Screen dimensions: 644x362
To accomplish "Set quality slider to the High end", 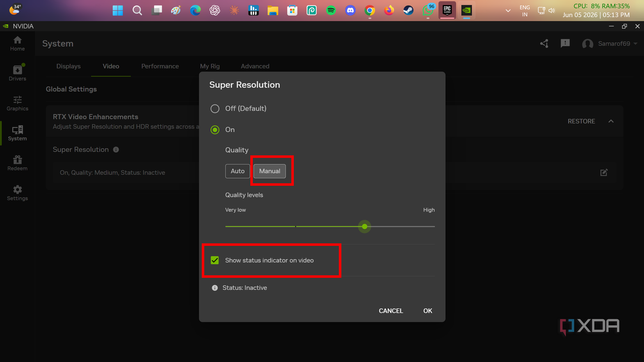I will click(x=434, y=226).
